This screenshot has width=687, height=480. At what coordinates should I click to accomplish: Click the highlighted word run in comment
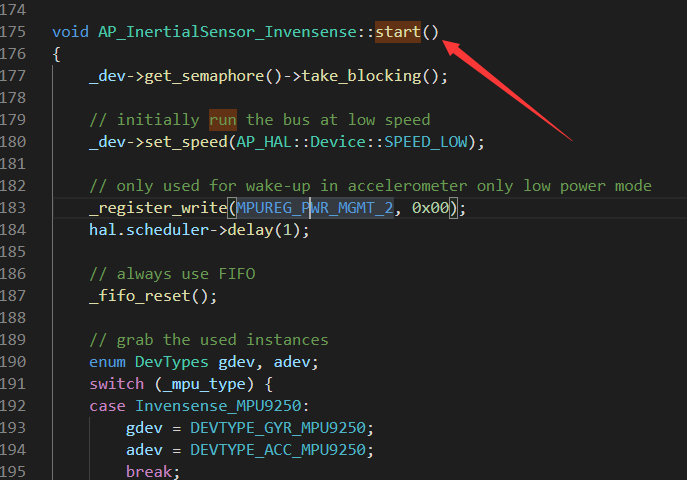click(223, 120)
